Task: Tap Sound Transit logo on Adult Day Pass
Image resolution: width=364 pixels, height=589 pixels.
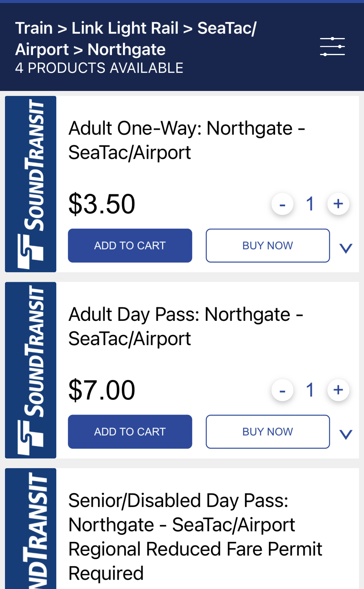Action: point(30,370)
